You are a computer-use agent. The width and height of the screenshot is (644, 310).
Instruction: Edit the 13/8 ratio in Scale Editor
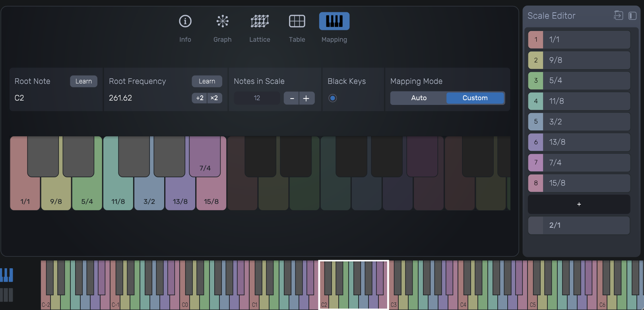587,142
